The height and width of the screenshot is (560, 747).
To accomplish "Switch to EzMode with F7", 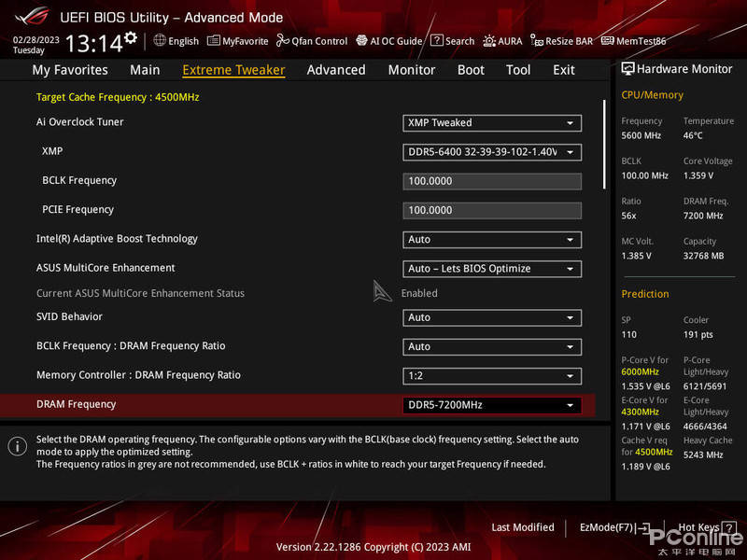I will 612,527.
